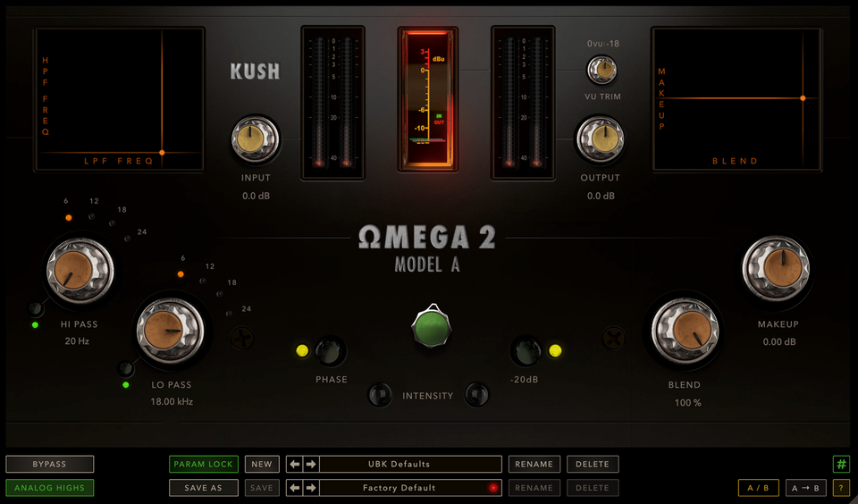Image resolution: width=858 pixels, height=504 pixels.
Task: Click the New preset bank button
Action: (262, 464)
